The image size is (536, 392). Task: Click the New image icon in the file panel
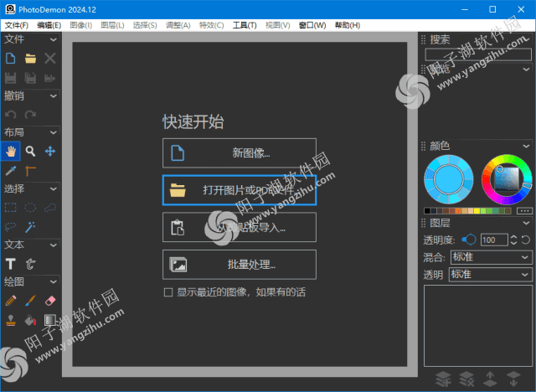[10, 59]
